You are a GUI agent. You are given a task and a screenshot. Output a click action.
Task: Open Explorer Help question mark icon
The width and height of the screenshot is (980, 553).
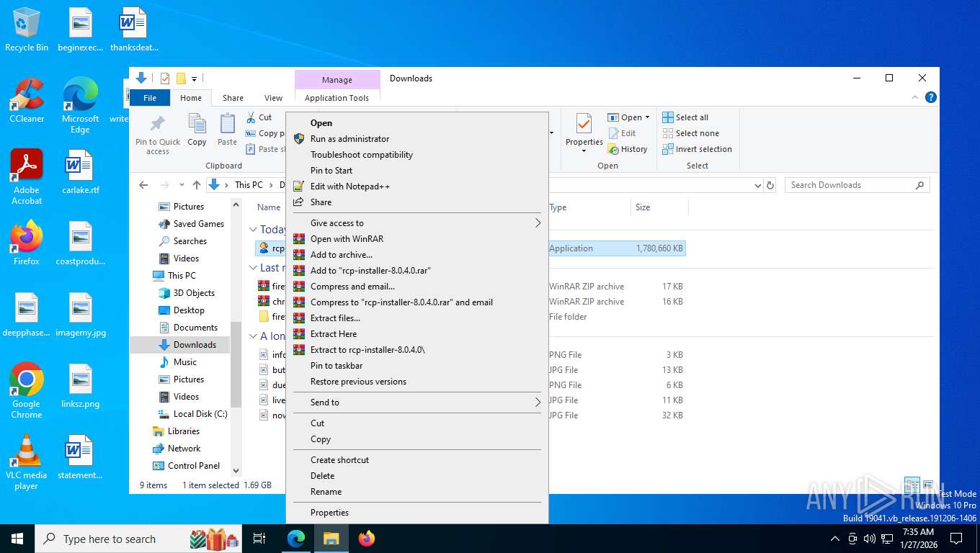[931, 97]
